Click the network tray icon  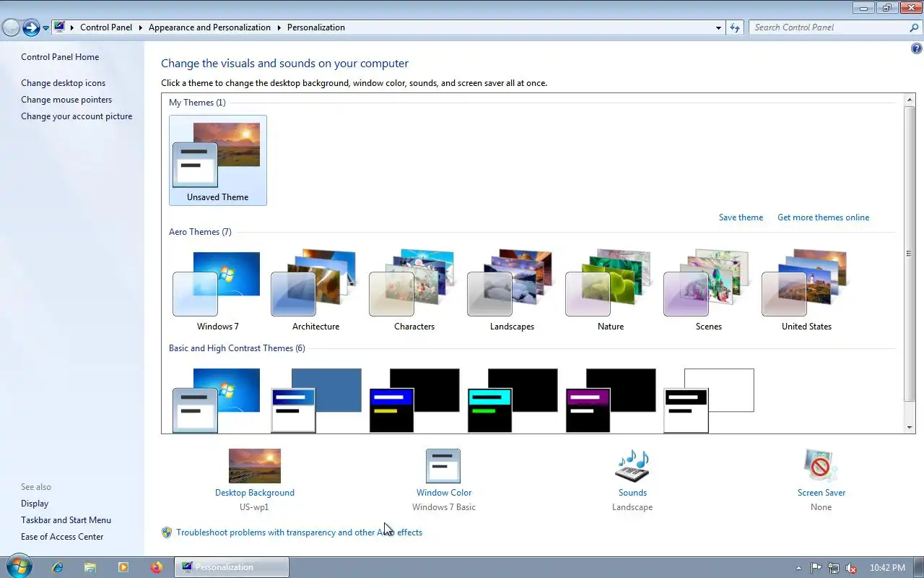pos(834,568)
